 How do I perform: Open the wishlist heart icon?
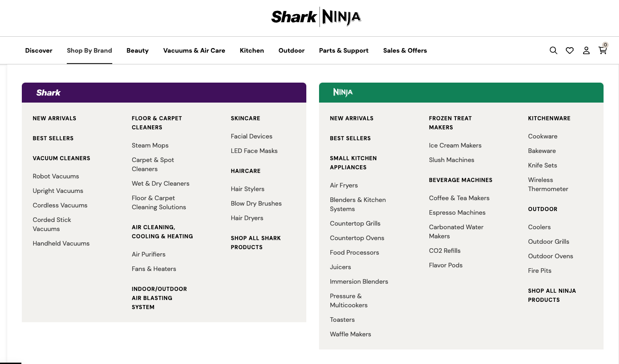[x=569, y=50]
